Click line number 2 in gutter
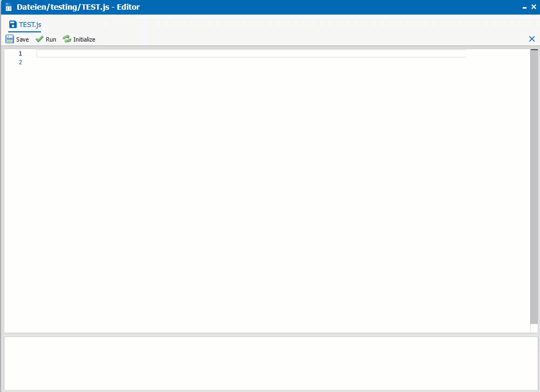The image size is (540, 392). click(x=21, y=62)
